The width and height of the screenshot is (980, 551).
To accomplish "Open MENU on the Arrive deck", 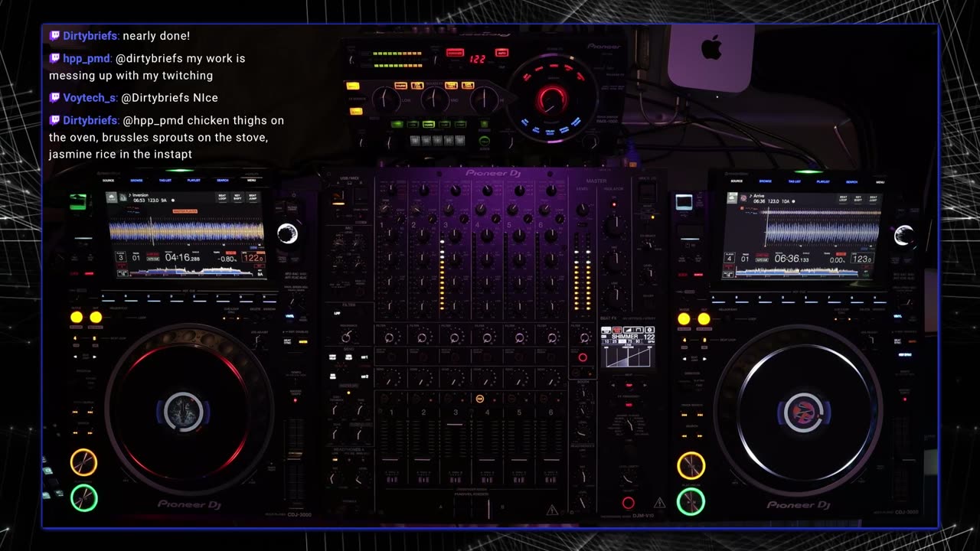I will pyautogui.click(x=880, y=181).
